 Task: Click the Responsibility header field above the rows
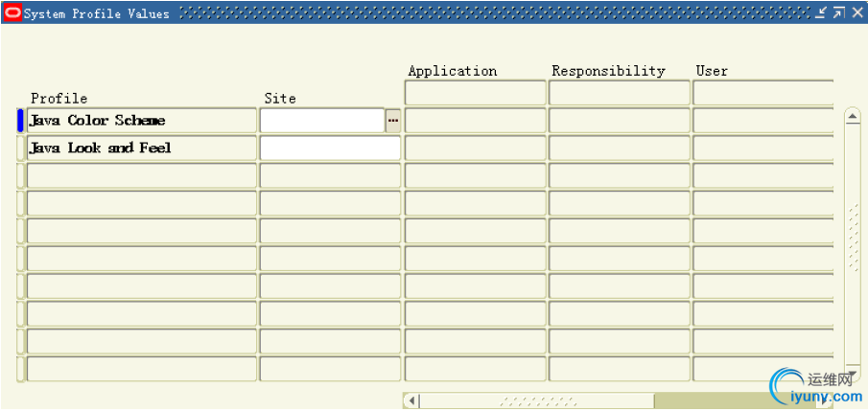[x=619, y=93]
